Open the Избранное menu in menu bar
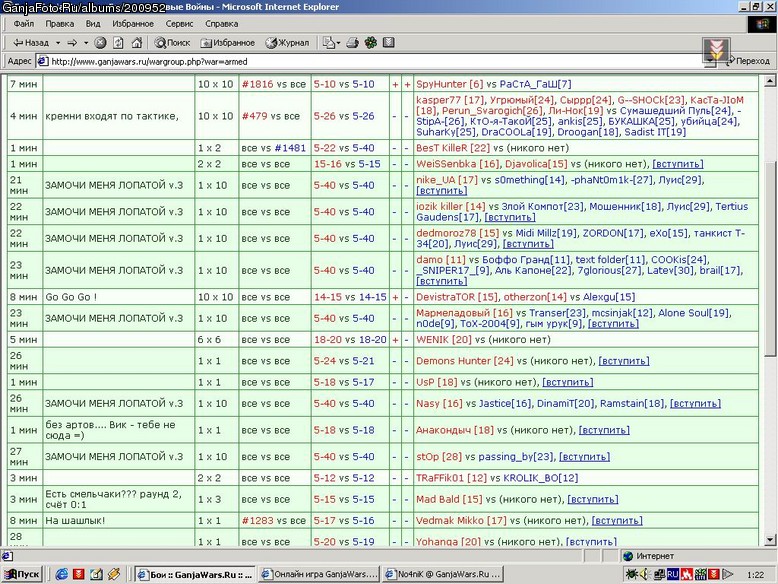 pyautogui.click(x=132, y=24)
